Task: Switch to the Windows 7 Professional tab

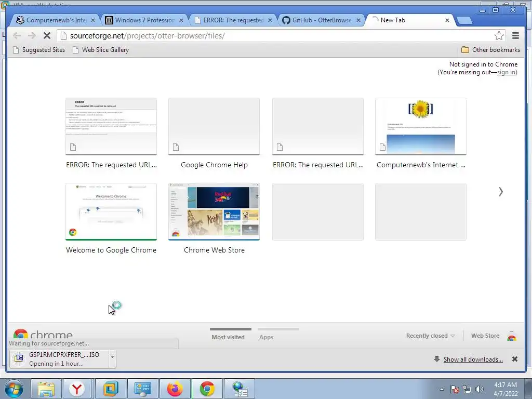Action: pyautogui.click(x=143, y=20)
